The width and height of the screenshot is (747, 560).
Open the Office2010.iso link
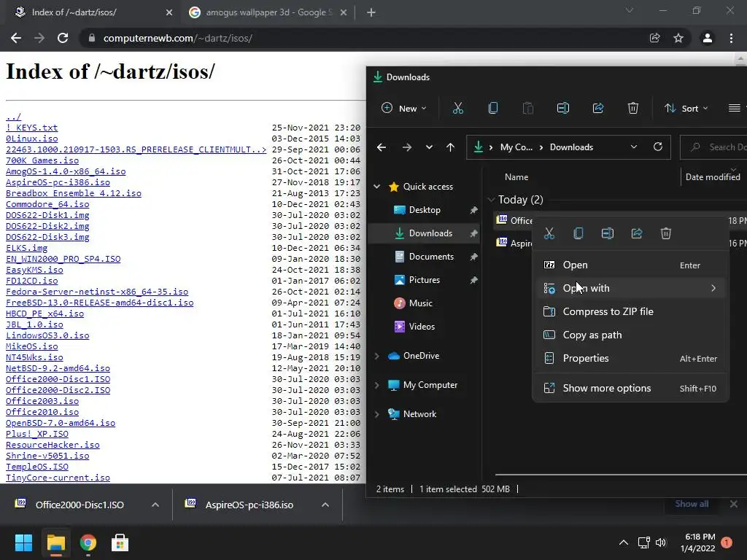(x=42, y=412)
